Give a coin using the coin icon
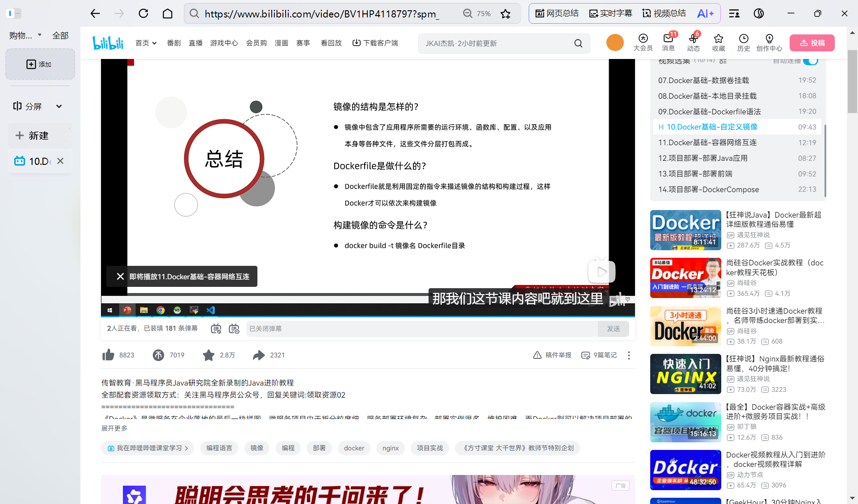This screenshot has height=504, width=858. pos(158,355)
